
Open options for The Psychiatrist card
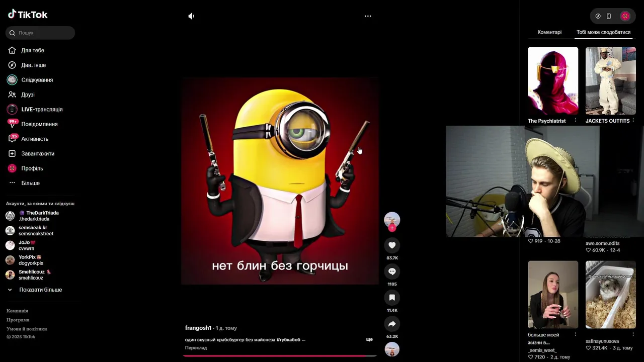click(x=576, y=121)
